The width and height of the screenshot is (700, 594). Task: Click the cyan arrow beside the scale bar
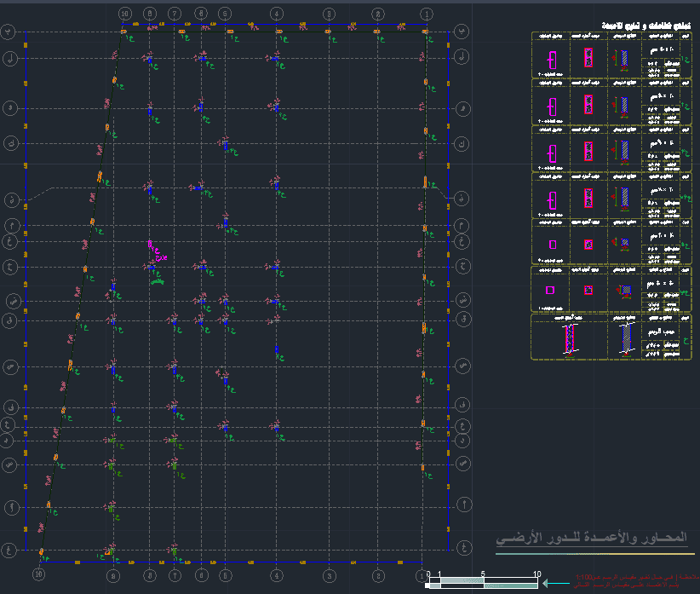[x=556, y=583]
